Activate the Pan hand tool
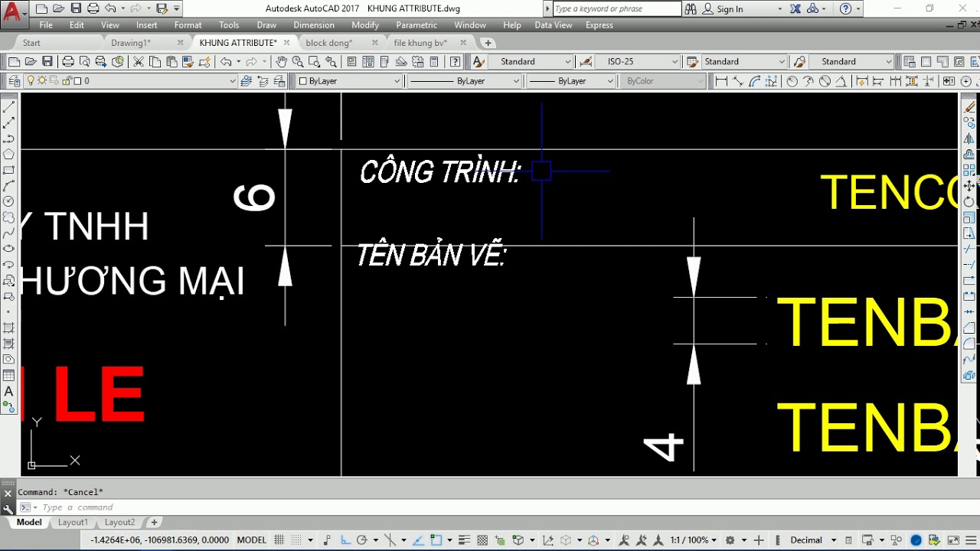The height and width of the screenshot is (551, 980). (x=281, y=61)
